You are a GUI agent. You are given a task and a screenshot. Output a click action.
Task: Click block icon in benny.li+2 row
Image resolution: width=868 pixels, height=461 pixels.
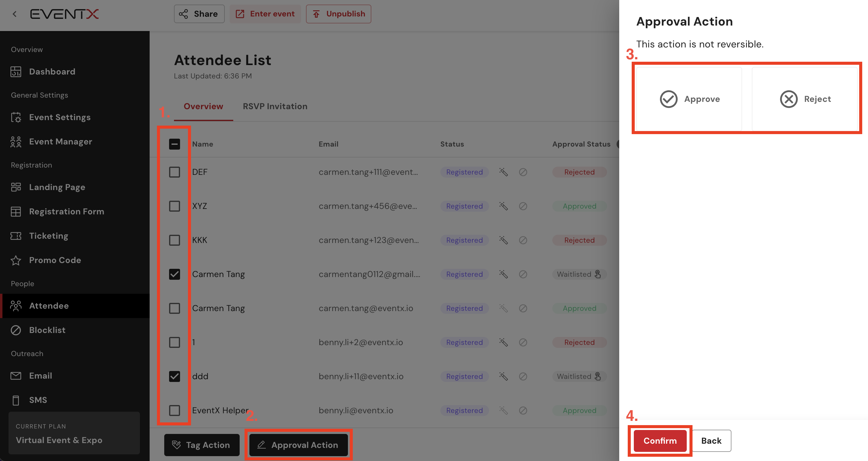click(x=523, y=342)
